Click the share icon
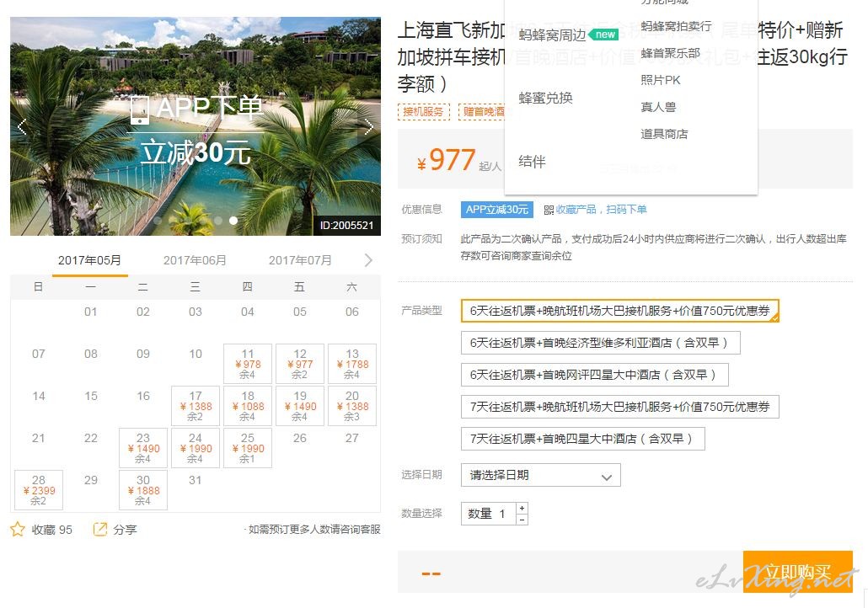The image size is (868, 608). (99, 530)
